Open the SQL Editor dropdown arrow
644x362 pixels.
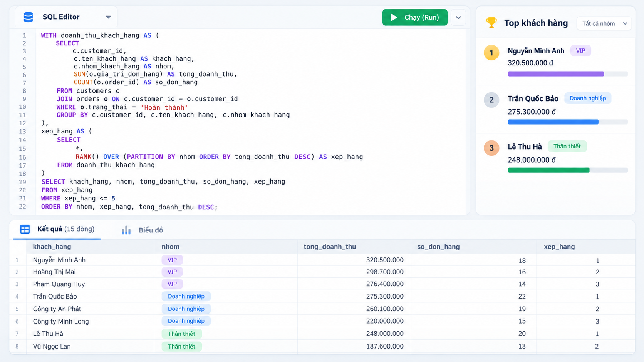(108, 17)
